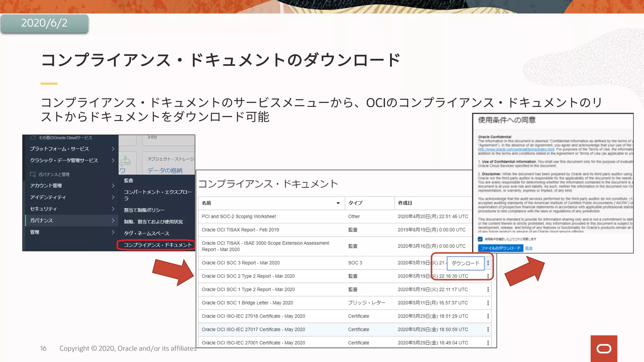Select Oracle OCI SOC 3 Report - Mar 2020
This screenshot has height=362, width=644.
(x=241, y=263)
